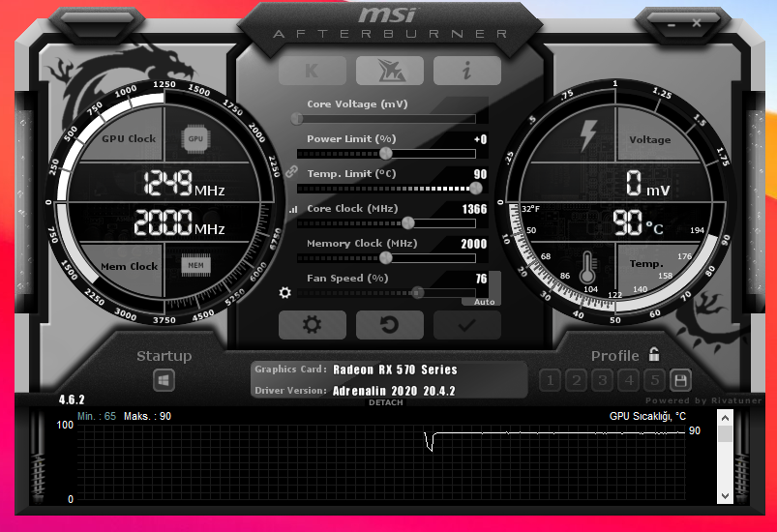Click the thermometer temperature icon

point(587,268)
